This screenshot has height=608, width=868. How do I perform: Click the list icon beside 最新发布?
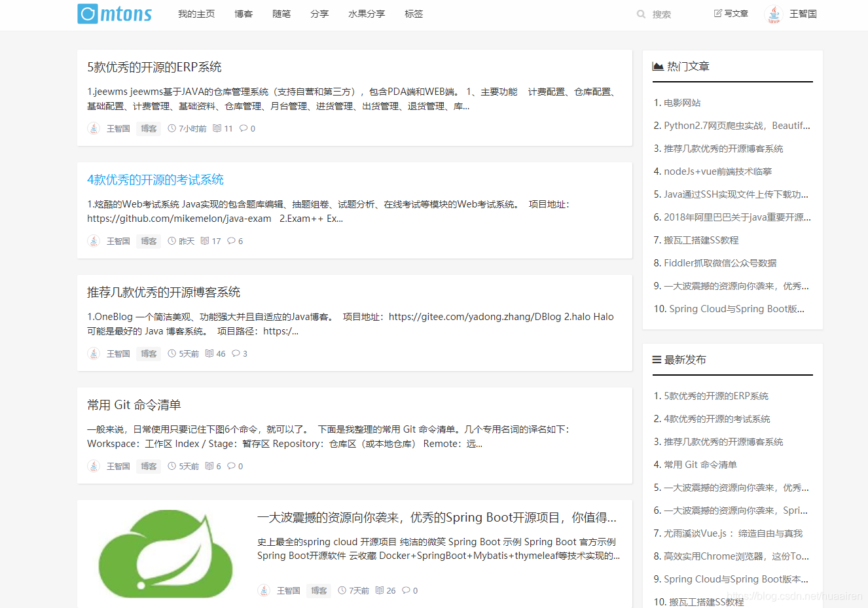(x=657, y=359)
